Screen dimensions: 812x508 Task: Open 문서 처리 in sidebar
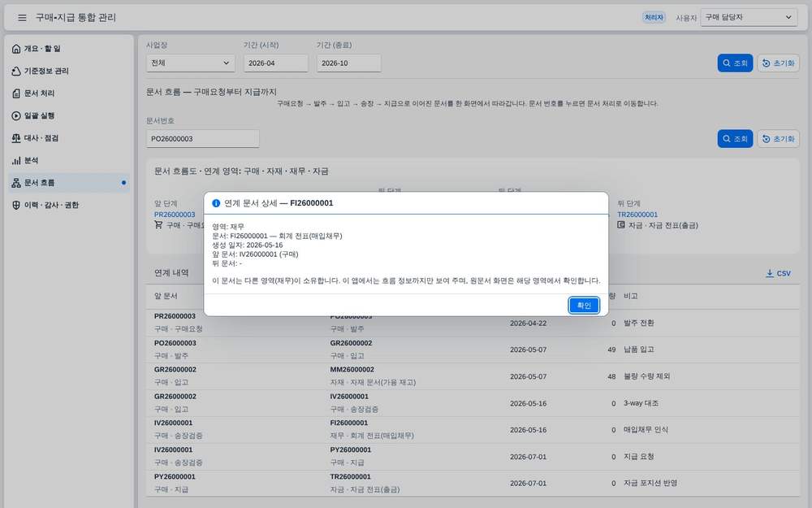pos(69,93)
